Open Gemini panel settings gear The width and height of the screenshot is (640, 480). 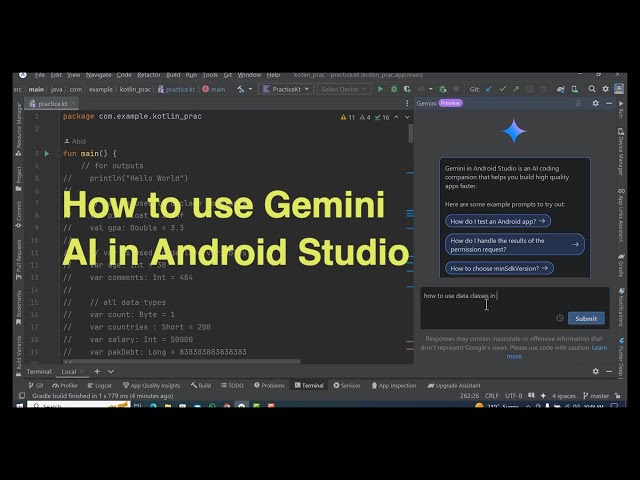tap(596, 103)
